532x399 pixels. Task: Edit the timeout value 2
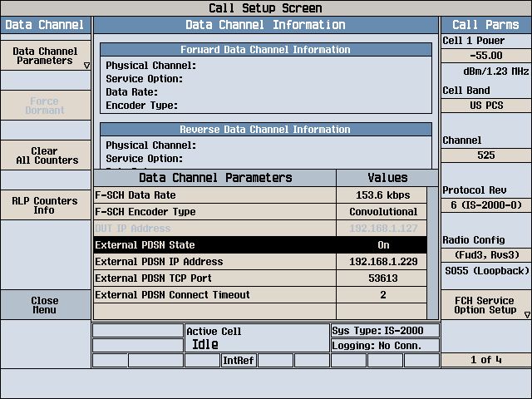382,295
